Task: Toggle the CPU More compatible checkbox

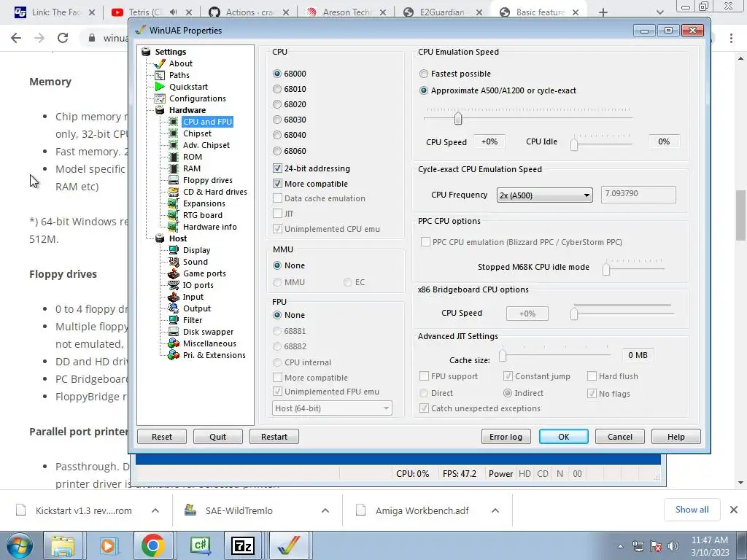Action: 277,183
